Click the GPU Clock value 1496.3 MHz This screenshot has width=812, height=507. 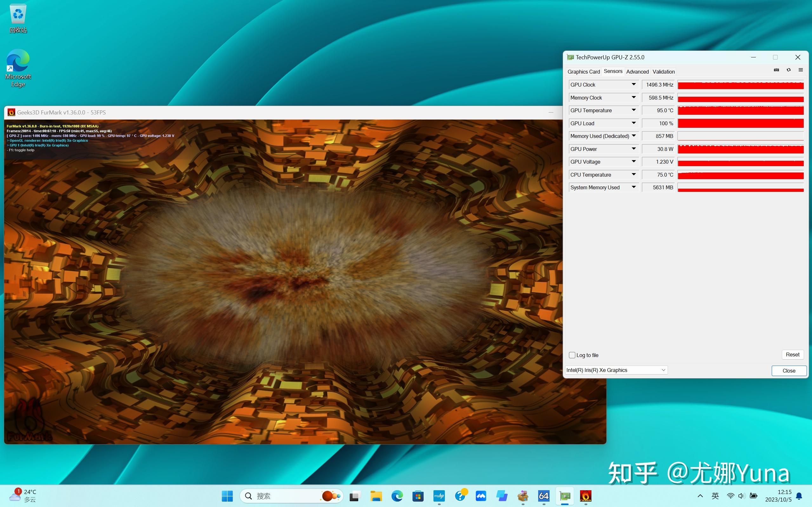pos(658,85)
